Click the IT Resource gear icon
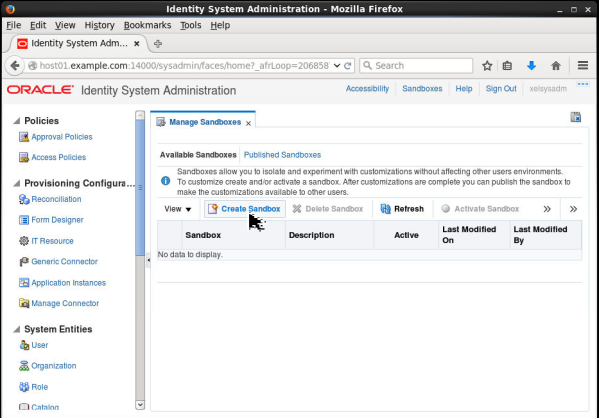The width and height of the screenshot is (599, 418). pyautogui.click(x=24, y=241)
